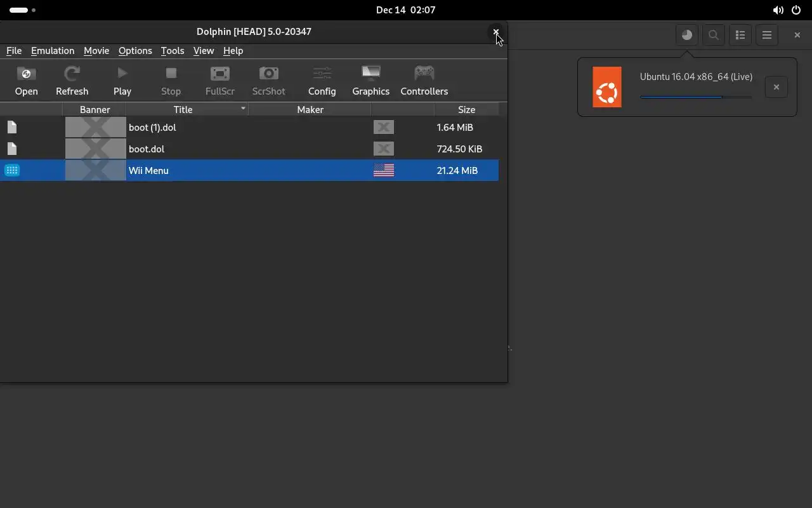Sort list by the Title column header
The image size is (812, 508).
[x=183, y=109]
